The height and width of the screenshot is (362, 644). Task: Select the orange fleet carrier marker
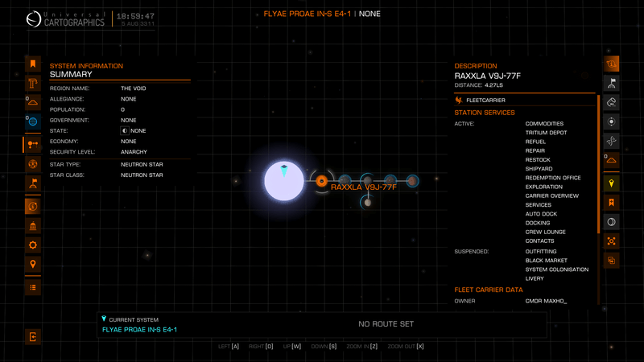click(x=321, y=181)
